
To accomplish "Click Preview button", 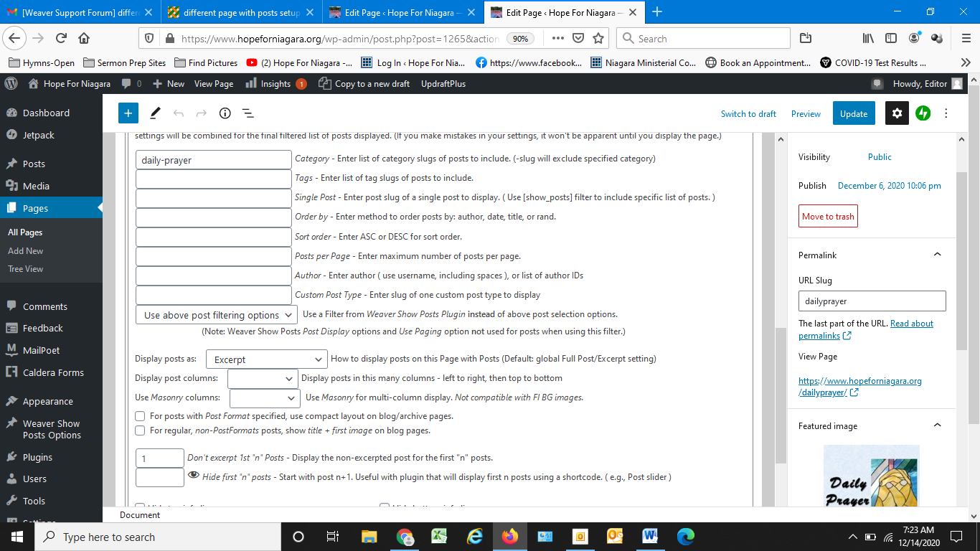I will 806,114.
